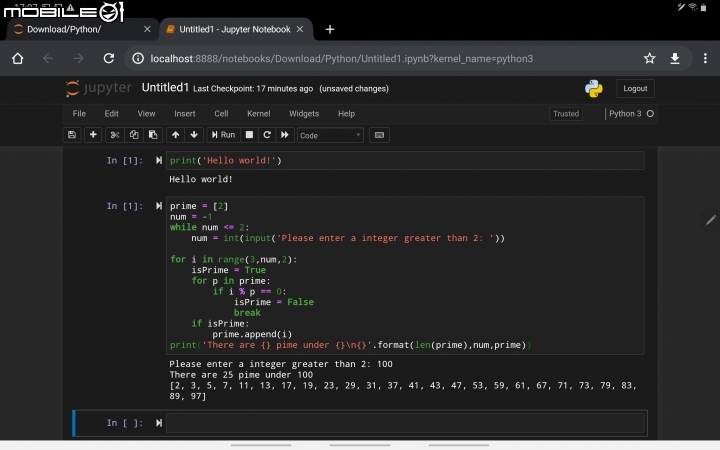Viewport: 720px width, 450px height.
Task: Focus the browser address bar URL
Action: click(342, 59)
